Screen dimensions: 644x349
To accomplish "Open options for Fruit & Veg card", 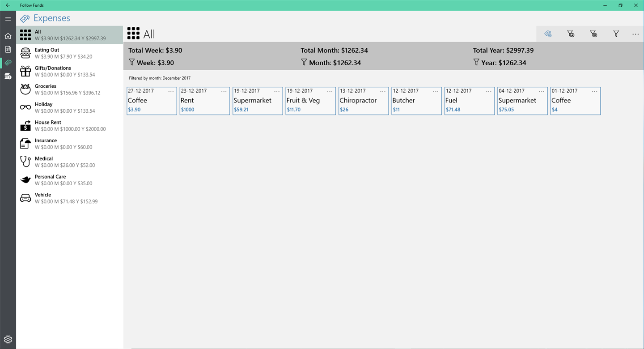I will tap(330, 91).
